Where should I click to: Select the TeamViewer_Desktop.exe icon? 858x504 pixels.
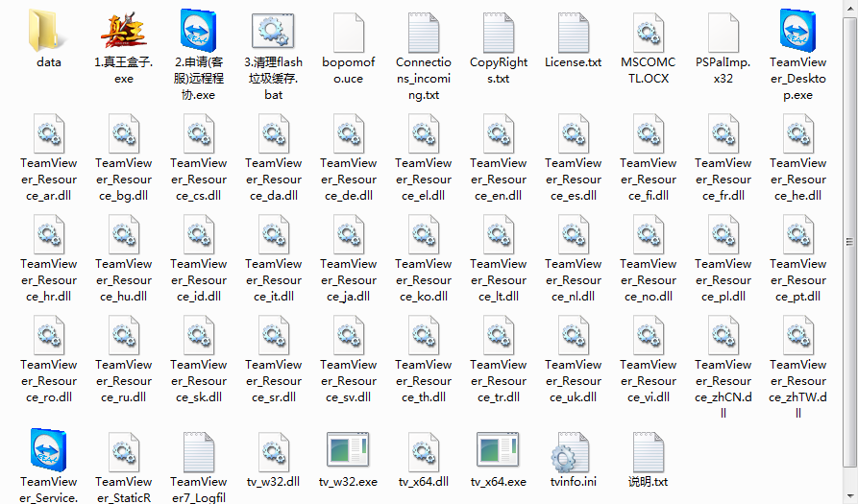[x=798, y=31]
